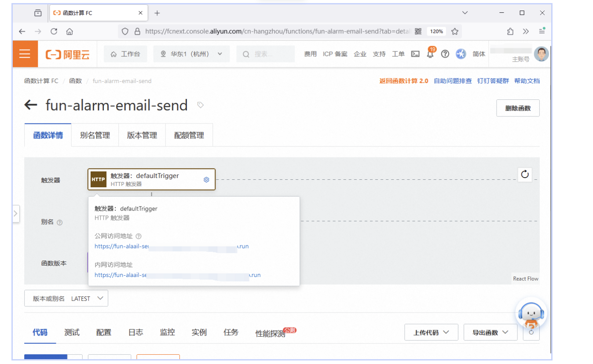Expand the left sidebar collapse arrow
Image resolution: width=593 pixels, height=364 pixels.
pyautogui.click(x=16, y=214)
